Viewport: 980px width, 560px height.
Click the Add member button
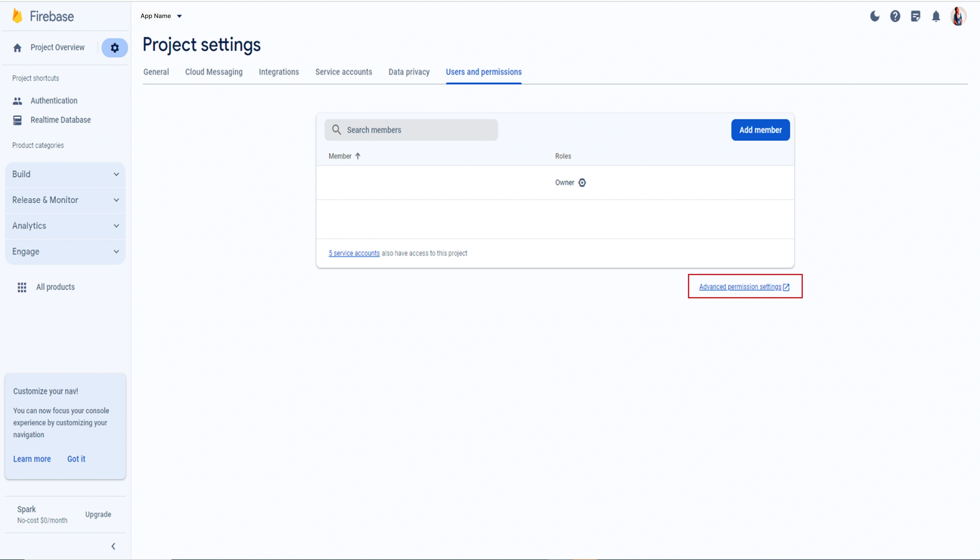760,130
